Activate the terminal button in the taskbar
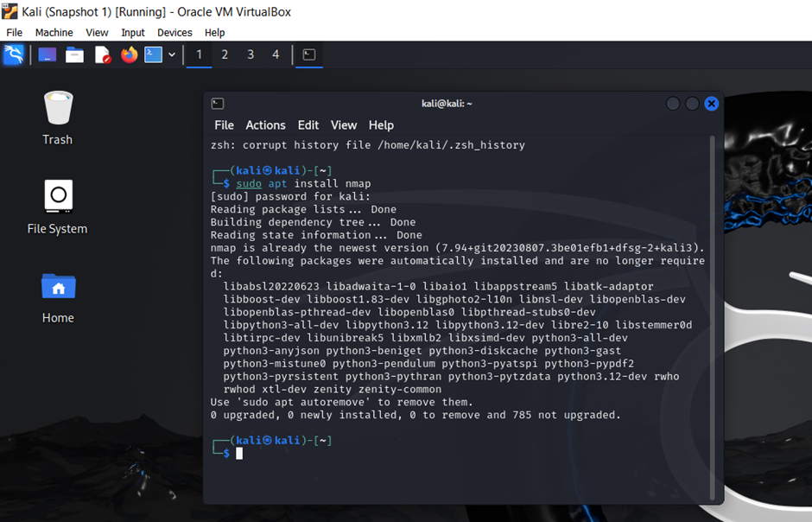Viewport: 812px width, 522px height. point(308,54)
